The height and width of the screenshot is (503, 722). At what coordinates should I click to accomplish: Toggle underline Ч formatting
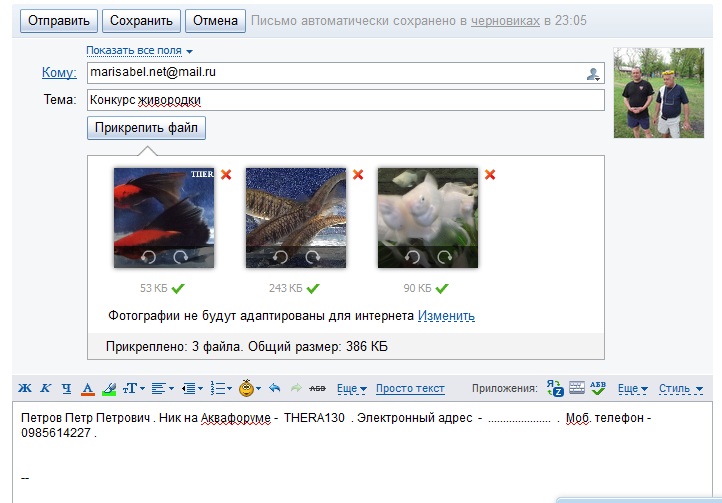[65, 388]
